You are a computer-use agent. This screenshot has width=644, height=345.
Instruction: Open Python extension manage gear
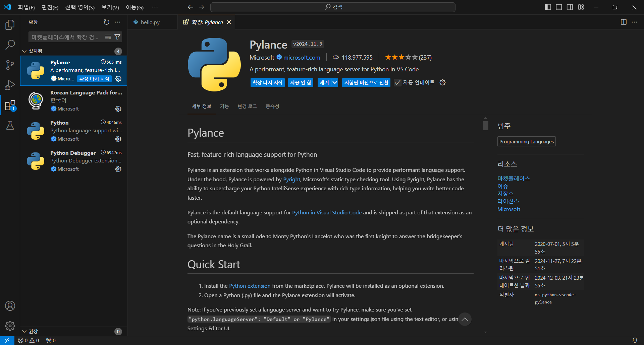118,139
